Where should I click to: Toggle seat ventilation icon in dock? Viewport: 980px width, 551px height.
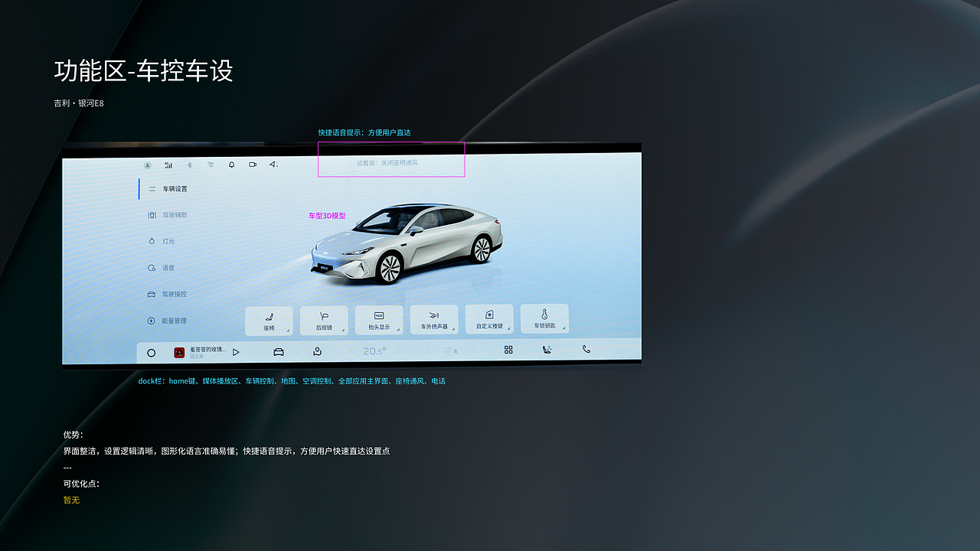coord(547,350)
